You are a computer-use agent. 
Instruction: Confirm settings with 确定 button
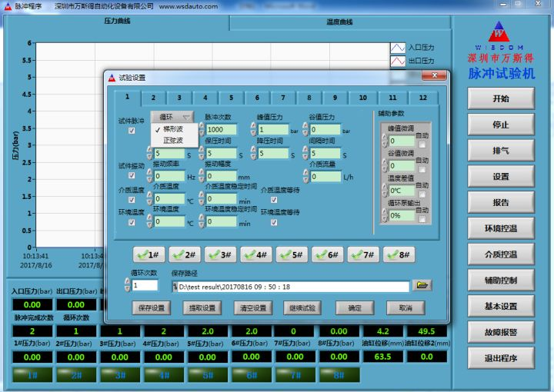[355, 308]
